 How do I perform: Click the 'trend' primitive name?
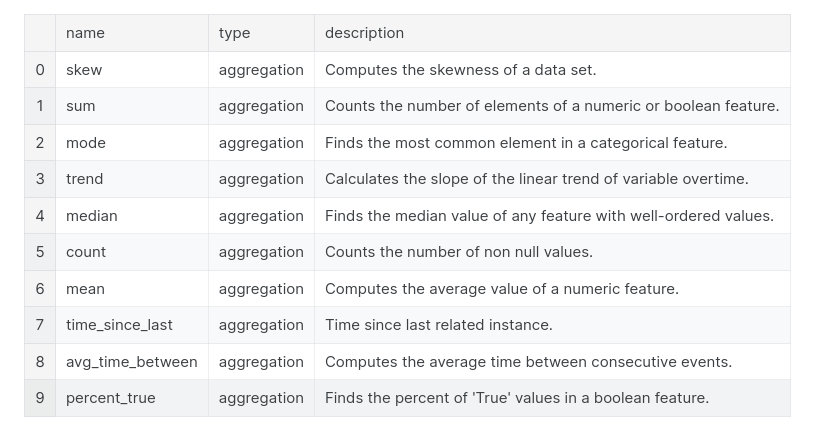[85, 179]
